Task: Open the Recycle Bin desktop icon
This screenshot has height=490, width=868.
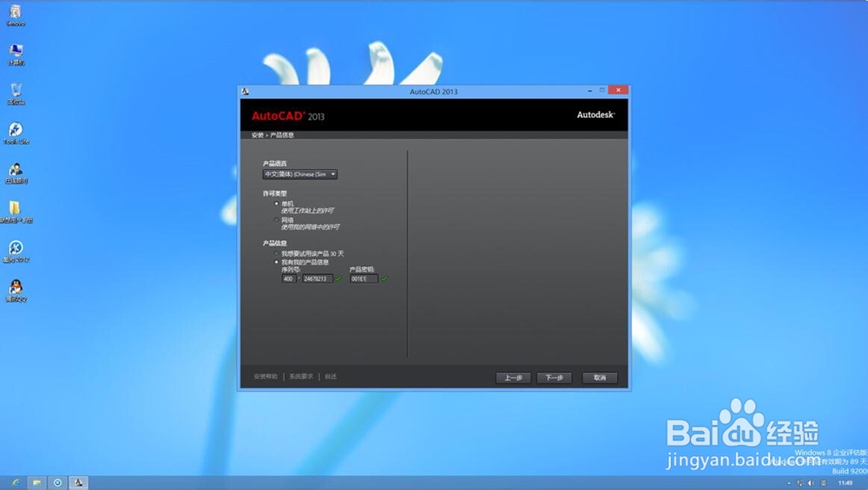Action: (x=16, y=94)
